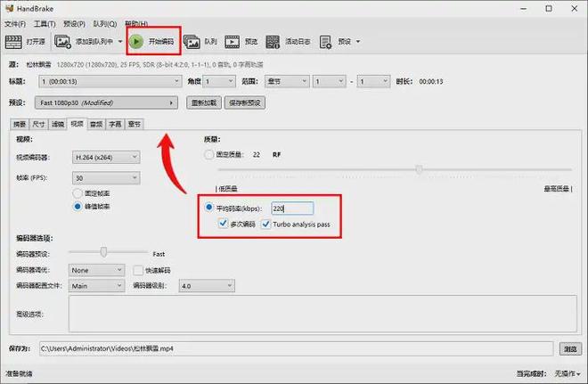Select the 平均码率(kbps) radio button
This screenshot has height=384, width=588.
click(208, 208)
